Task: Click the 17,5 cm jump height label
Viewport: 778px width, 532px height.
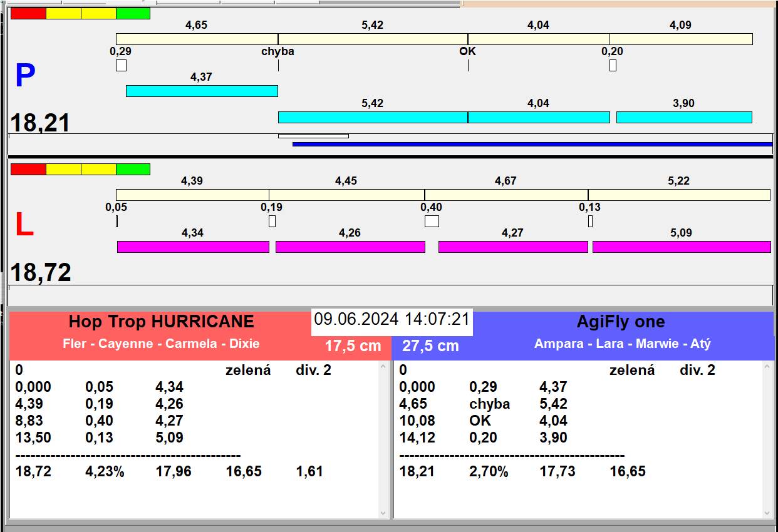Action: coord(353,345)
